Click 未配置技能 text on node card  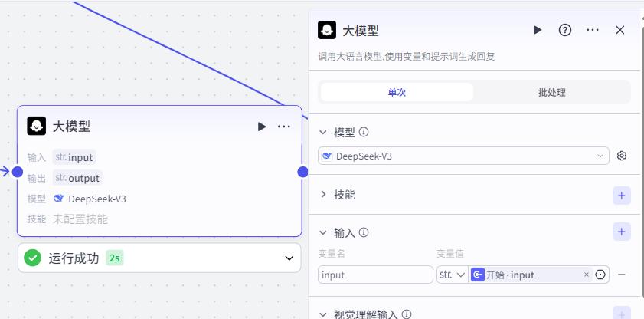point(80,219)
